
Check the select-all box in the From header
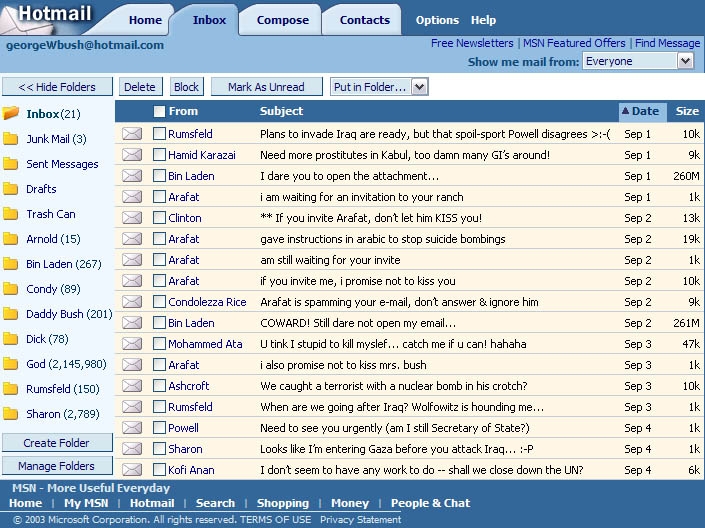(x=159, y=112)
